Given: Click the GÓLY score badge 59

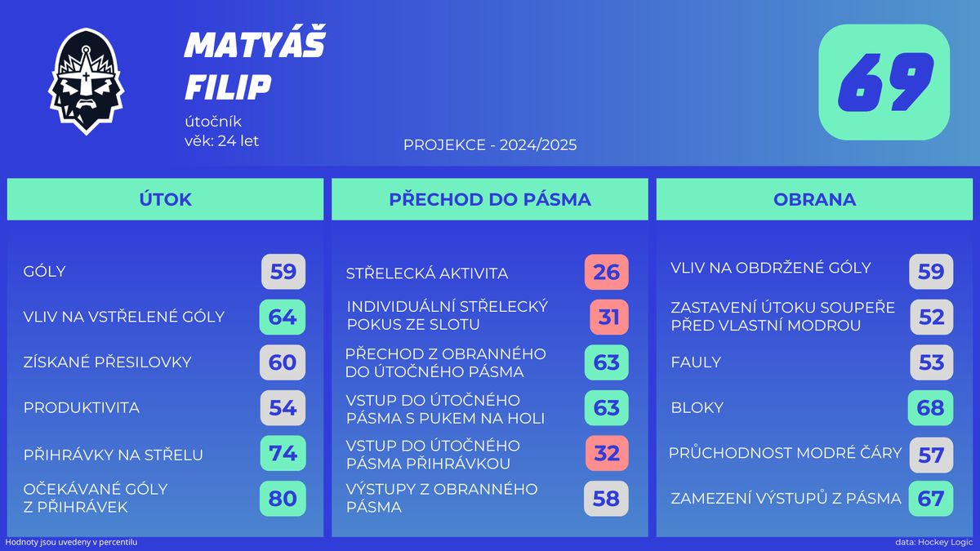Looking at the screenshot, I should point(283,272).
